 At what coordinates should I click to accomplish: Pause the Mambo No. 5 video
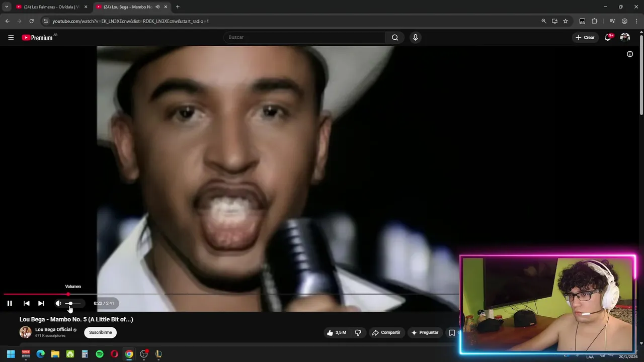[x=10, y=303]
